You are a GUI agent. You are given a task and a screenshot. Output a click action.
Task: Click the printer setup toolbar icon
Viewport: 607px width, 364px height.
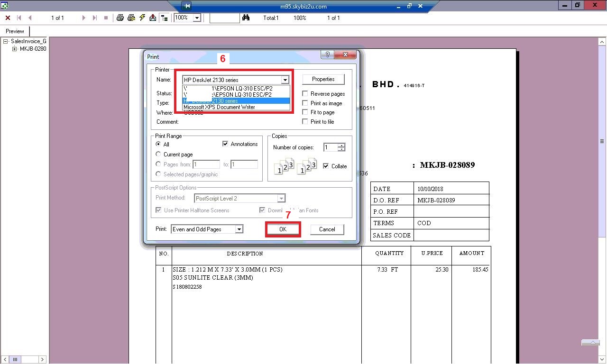[131, 18]
